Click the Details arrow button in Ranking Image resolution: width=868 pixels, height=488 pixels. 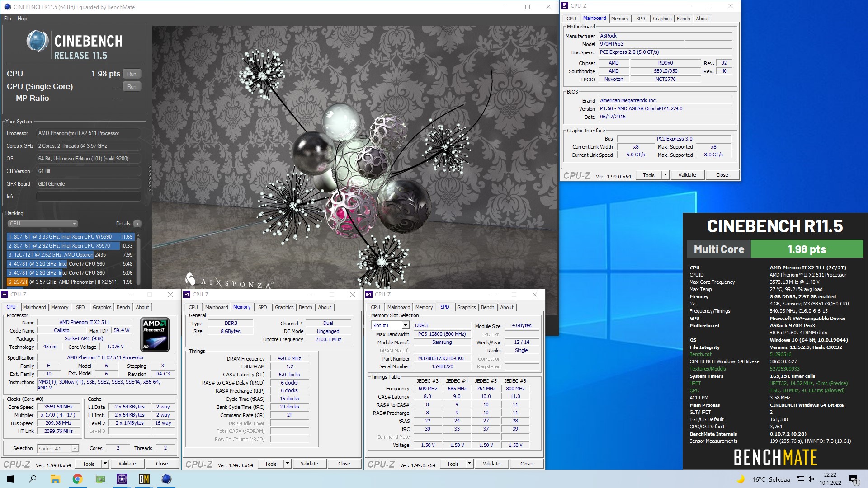[x=137, y=224]
